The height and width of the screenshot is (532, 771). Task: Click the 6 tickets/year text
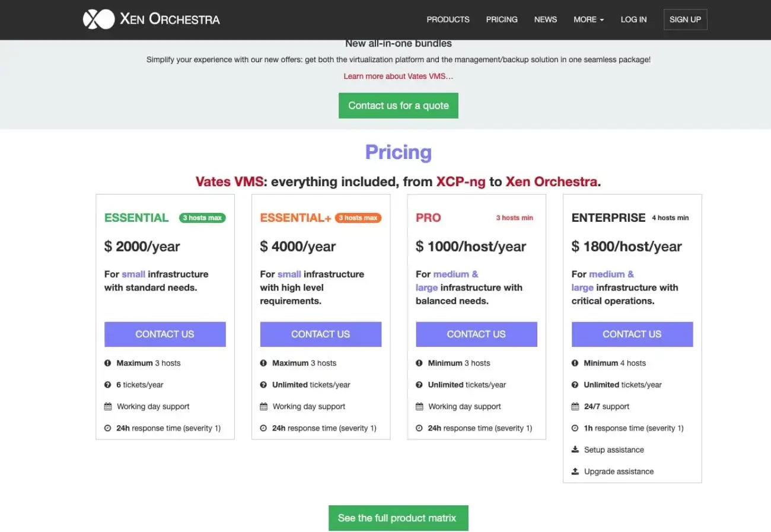point(140,385)
